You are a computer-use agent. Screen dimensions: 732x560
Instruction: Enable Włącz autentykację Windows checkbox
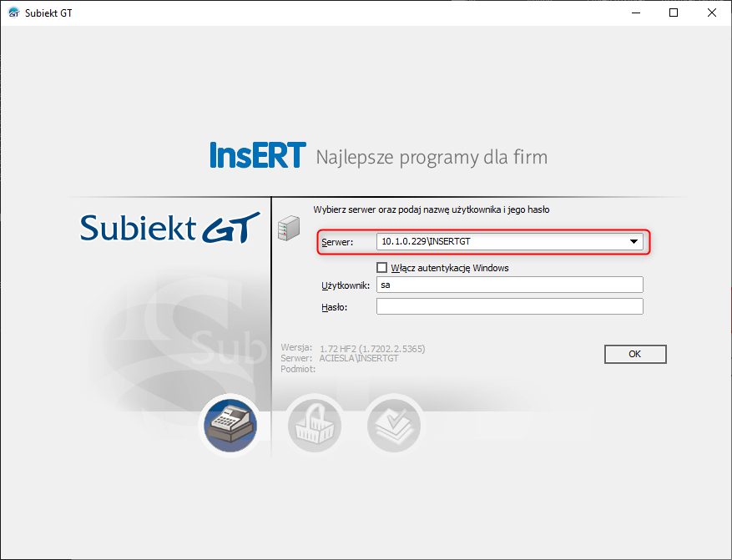click(382, 267)
